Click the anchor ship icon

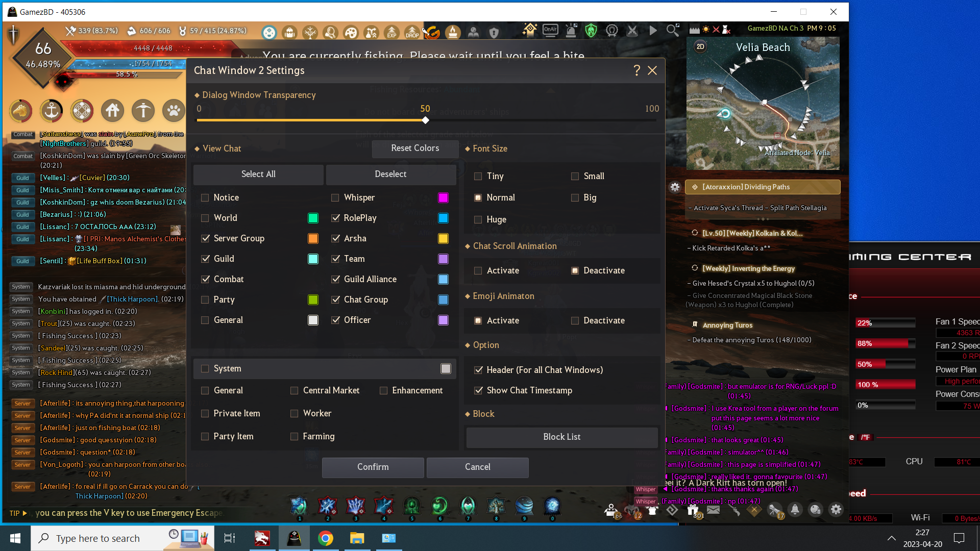click(x=52, y=111)
